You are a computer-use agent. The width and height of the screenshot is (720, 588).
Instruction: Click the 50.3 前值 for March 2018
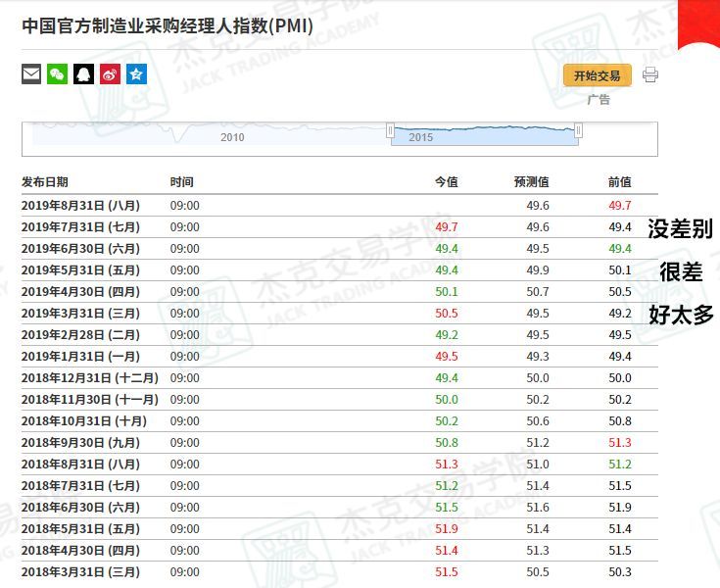620,572
